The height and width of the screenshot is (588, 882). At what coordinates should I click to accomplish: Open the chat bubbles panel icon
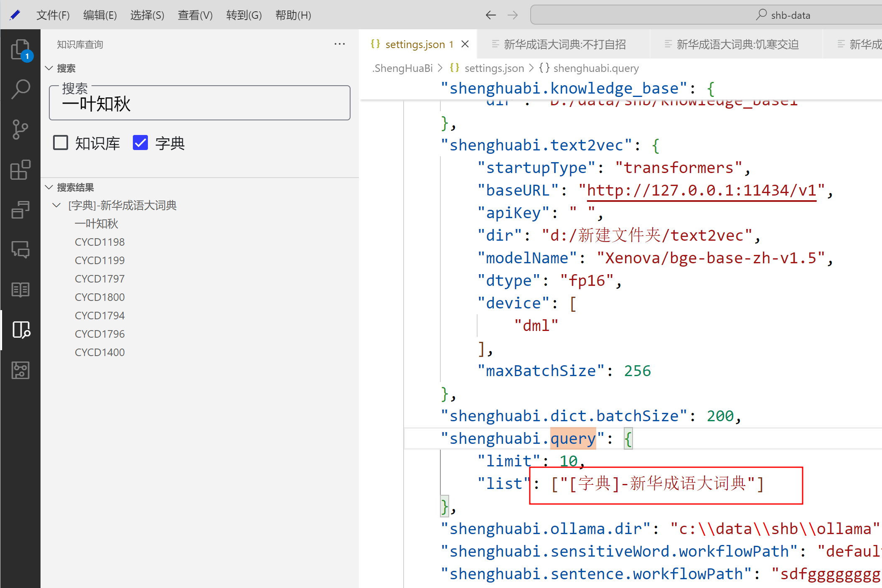click(x=20, y=249)
